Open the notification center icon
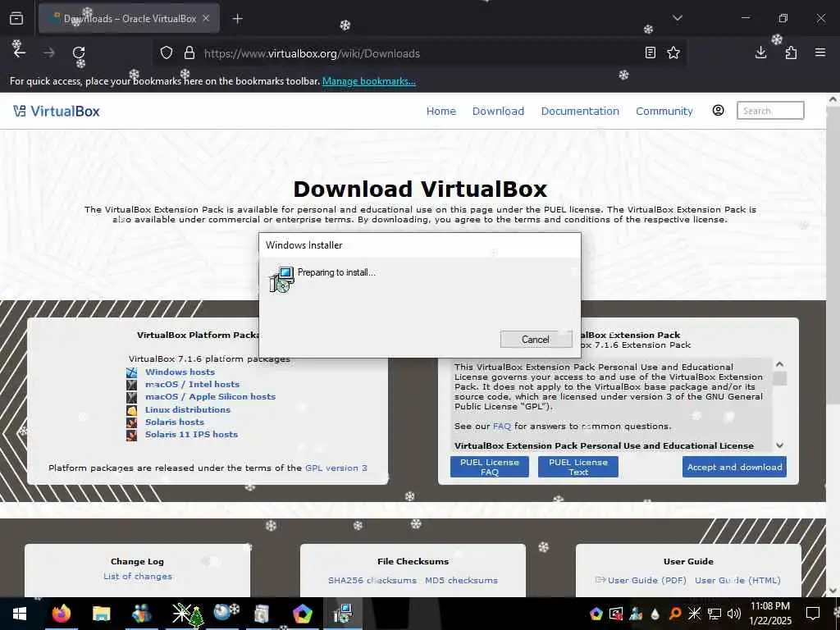Viewport: 840px width, 630px height. pyautogui.click(x=813, y=614)
